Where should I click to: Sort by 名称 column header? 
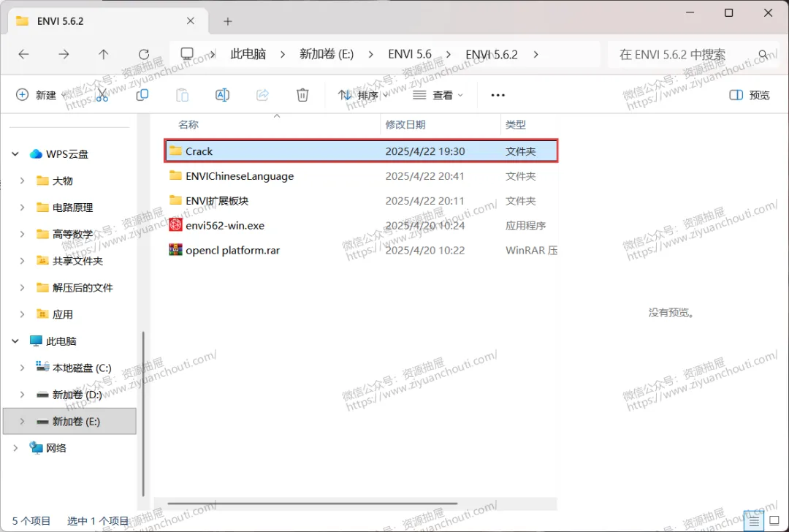pyautogui.click(x=188, y=124)
